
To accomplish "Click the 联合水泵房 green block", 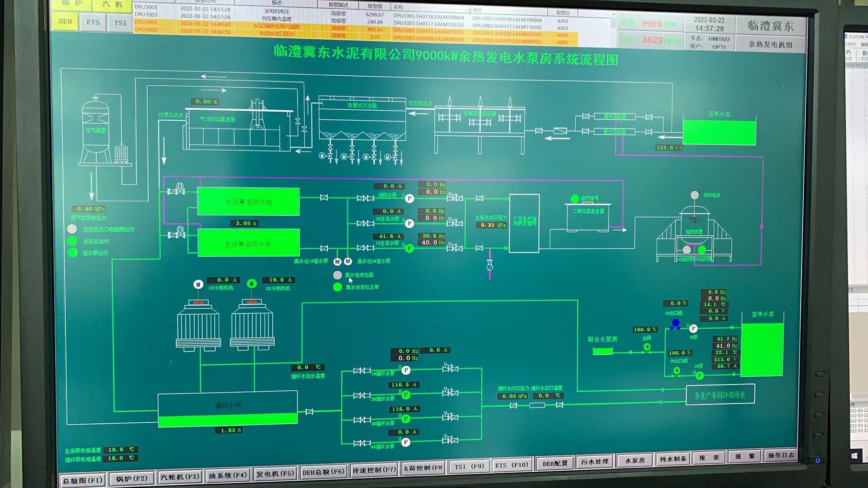I will (602, 351).
